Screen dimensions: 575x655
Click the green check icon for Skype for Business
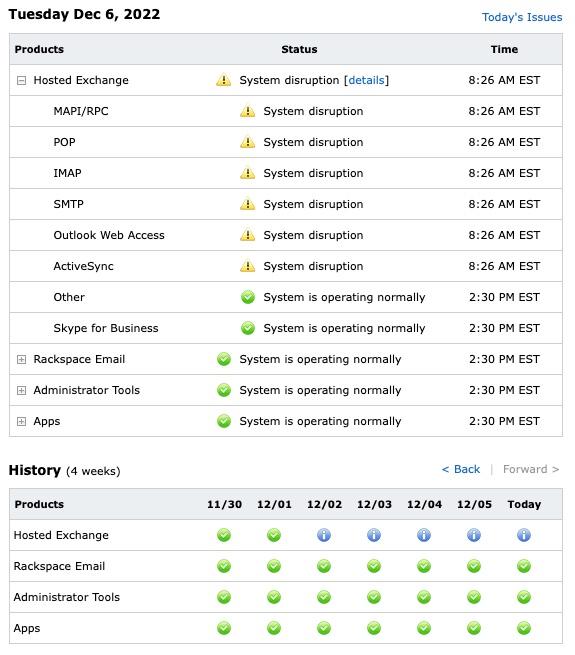[248, 328]
